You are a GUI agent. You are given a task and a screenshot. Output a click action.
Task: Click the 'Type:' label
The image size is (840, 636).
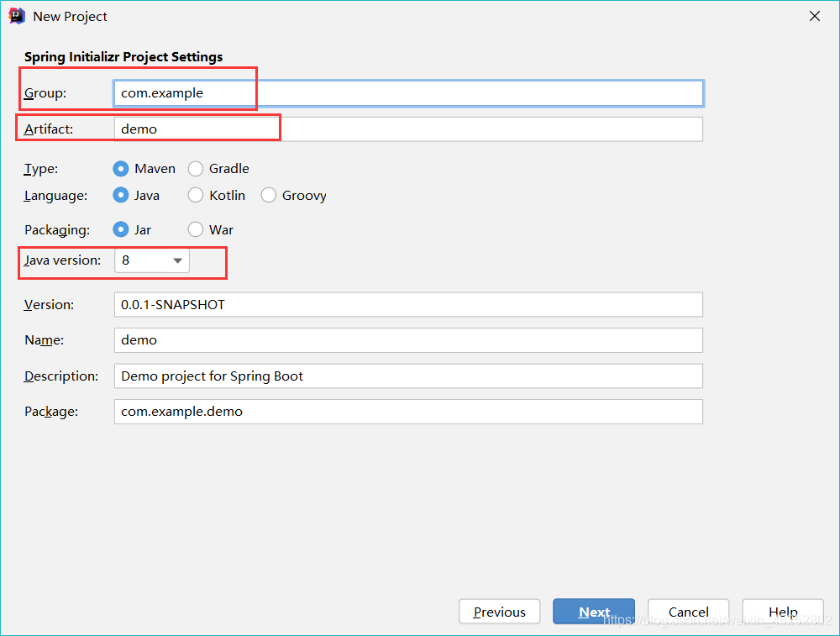[41, 169]
